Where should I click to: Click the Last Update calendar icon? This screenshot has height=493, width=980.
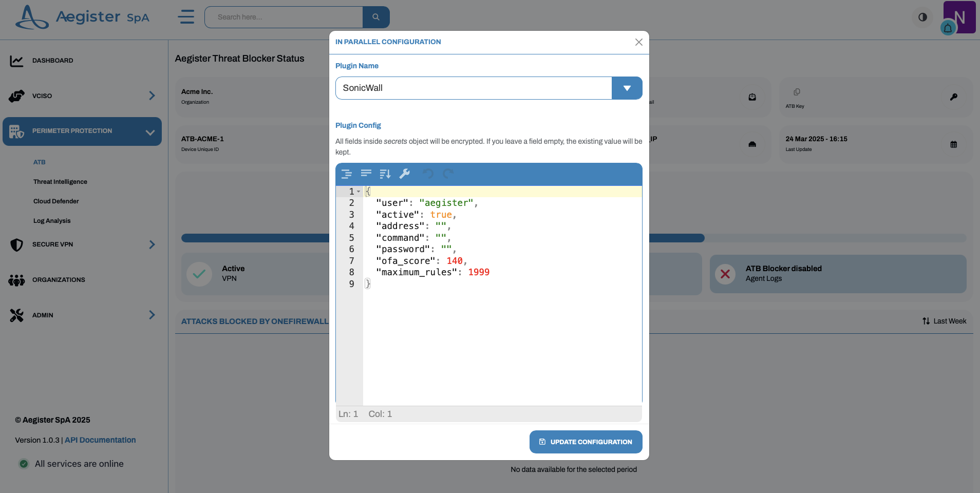coord(953,145)
